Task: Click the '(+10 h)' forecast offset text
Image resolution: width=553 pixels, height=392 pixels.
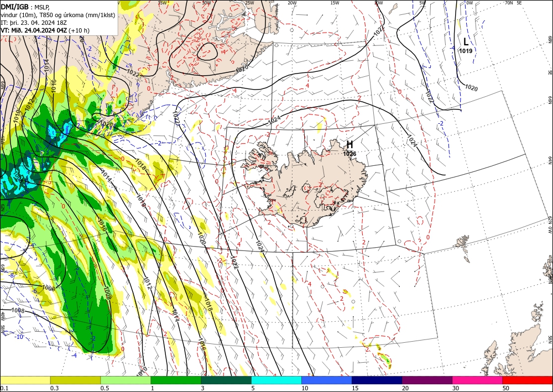Action: point(79,30)
